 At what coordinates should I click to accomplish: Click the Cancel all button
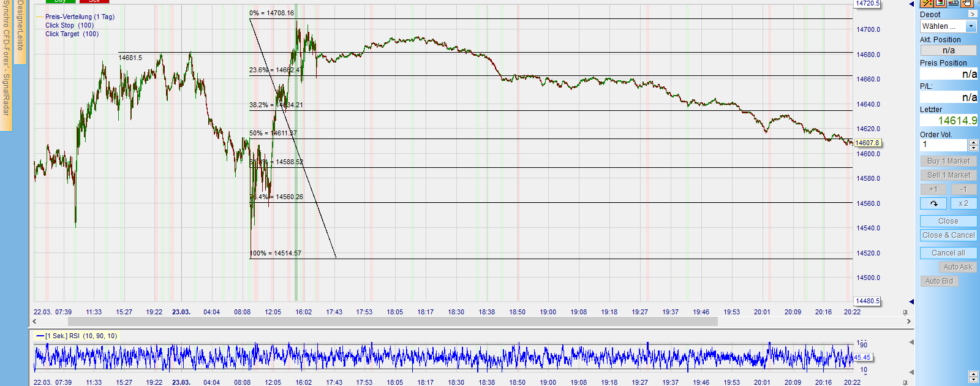pyautogui.click(x=948, y=253)
